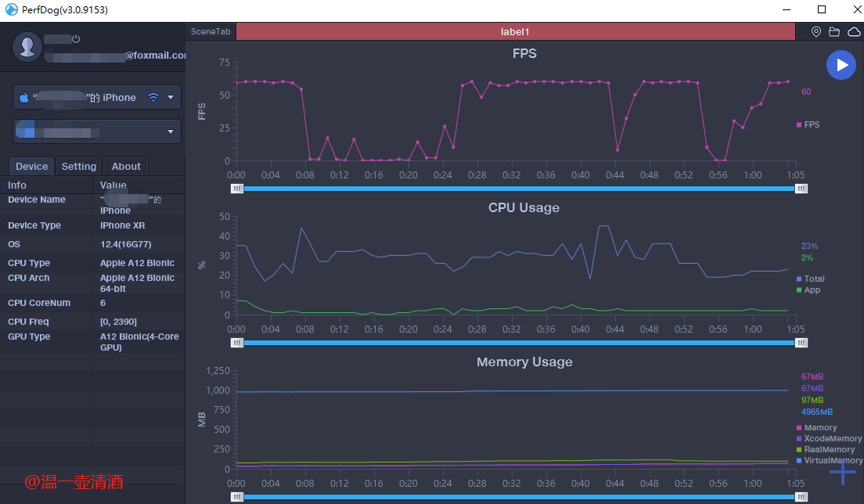Viewport: 864px width, 504px height.
Task: Select the SceneTab label
Action: click(211, 32)
